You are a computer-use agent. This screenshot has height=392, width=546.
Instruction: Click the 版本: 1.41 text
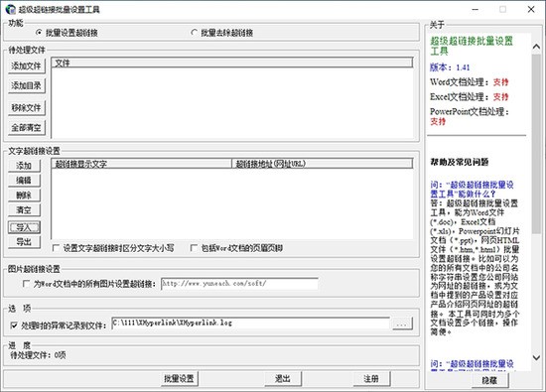pos(450,67)
